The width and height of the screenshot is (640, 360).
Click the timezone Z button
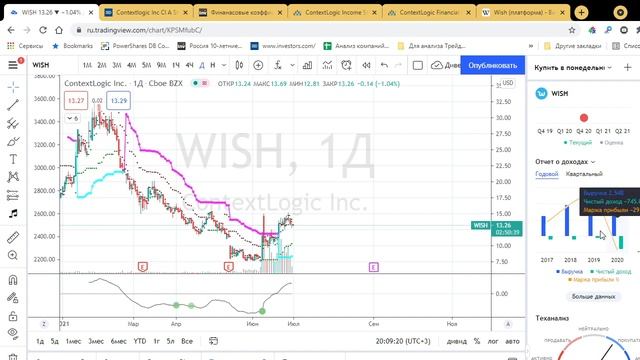(44, 324)
